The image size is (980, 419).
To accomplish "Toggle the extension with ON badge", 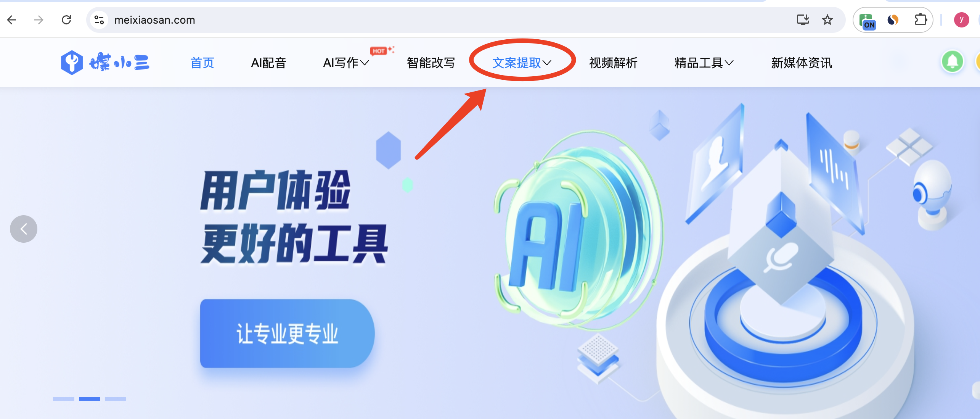I will tap(868, 21).
